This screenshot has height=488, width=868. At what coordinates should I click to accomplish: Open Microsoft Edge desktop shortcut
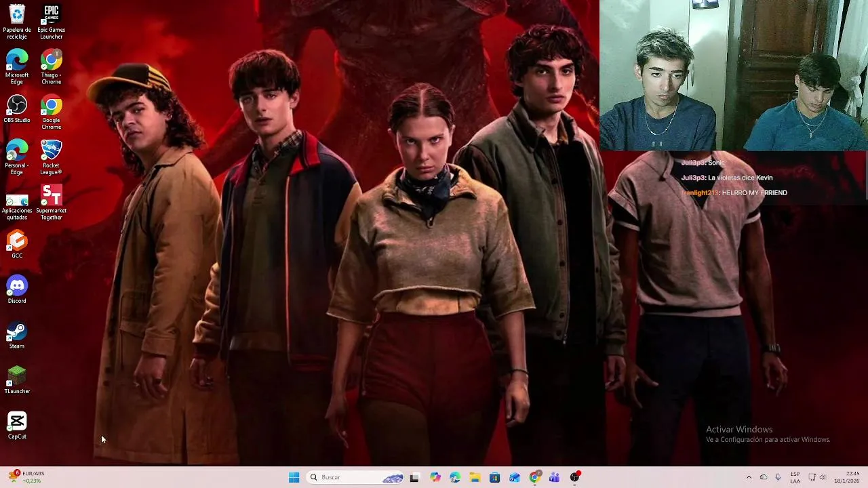click(x=17, y=67)
